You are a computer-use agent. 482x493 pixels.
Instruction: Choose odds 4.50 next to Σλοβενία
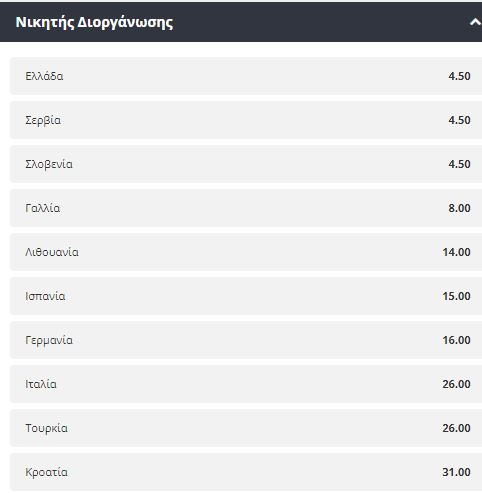point(459,164)
